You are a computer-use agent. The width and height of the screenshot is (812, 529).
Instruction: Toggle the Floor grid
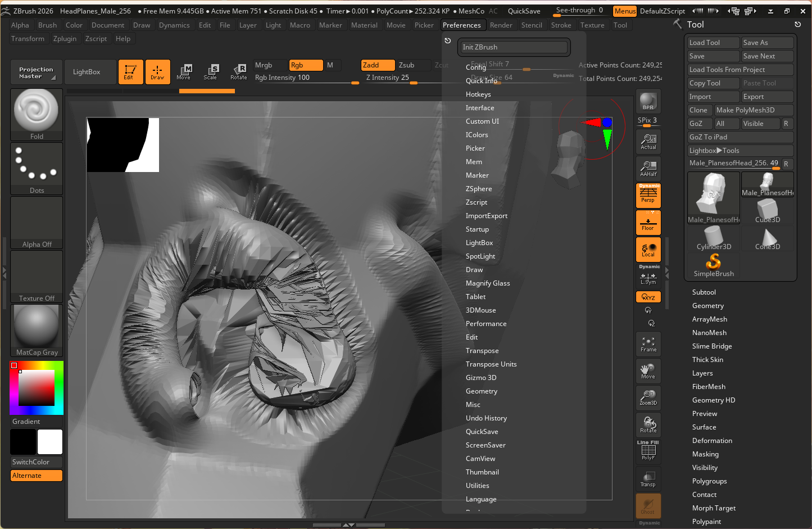coord(648,223)
